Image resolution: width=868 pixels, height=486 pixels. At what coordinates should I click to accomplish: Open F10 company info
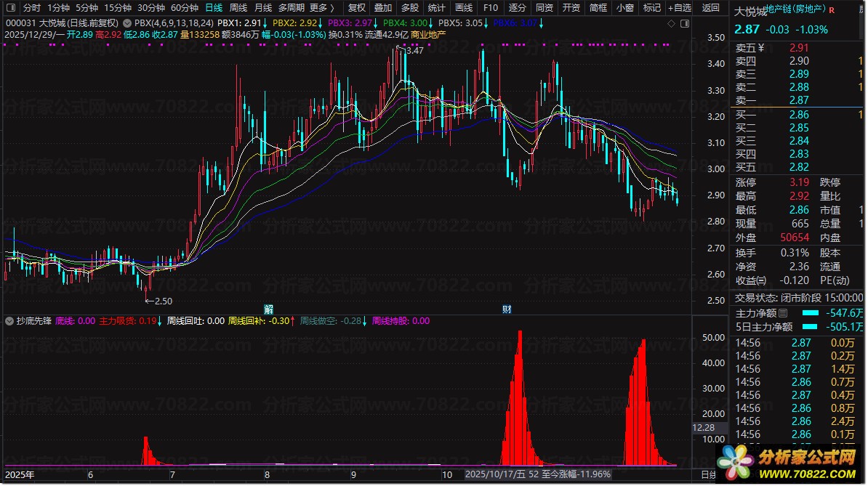pyautogui.click(x=491, y=8)
